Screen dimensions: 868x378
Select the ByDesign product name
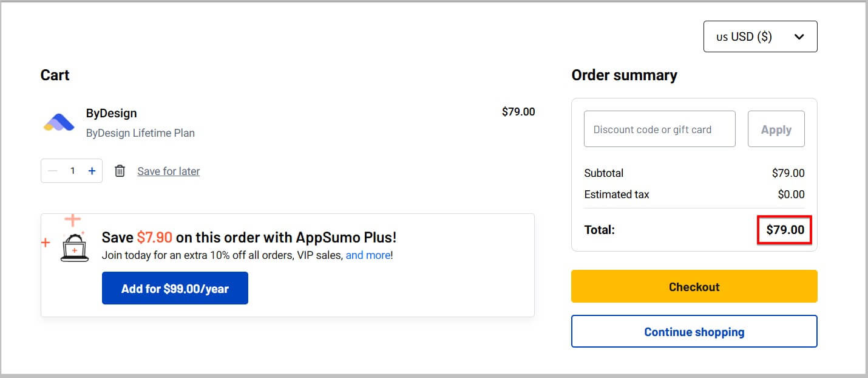coord(111,113)
